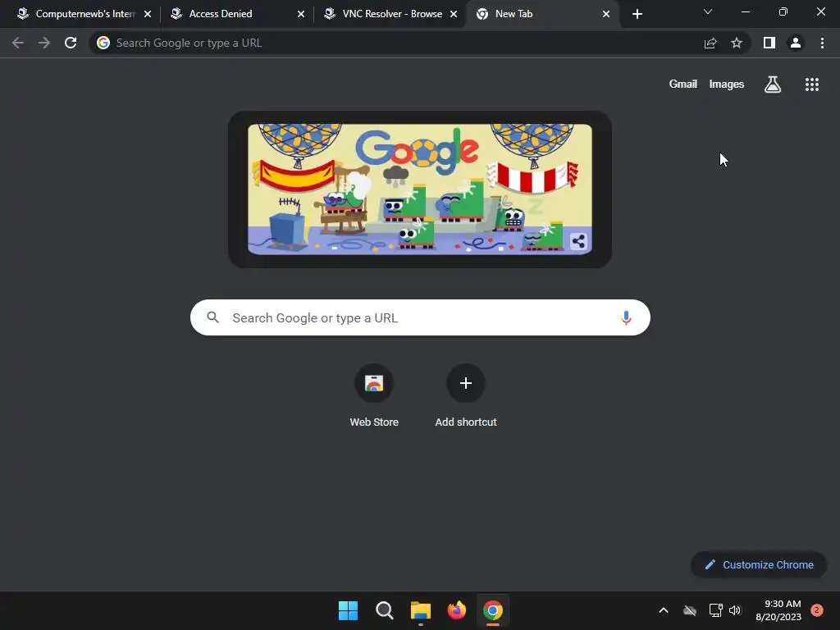
Task: Open the Google Doodle image
Action: tap(419, 189)
